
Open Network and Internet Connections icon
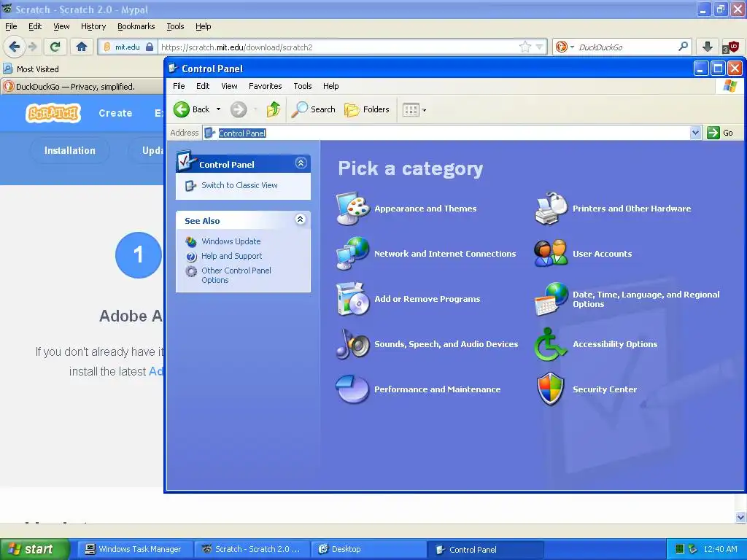(352, 253)
